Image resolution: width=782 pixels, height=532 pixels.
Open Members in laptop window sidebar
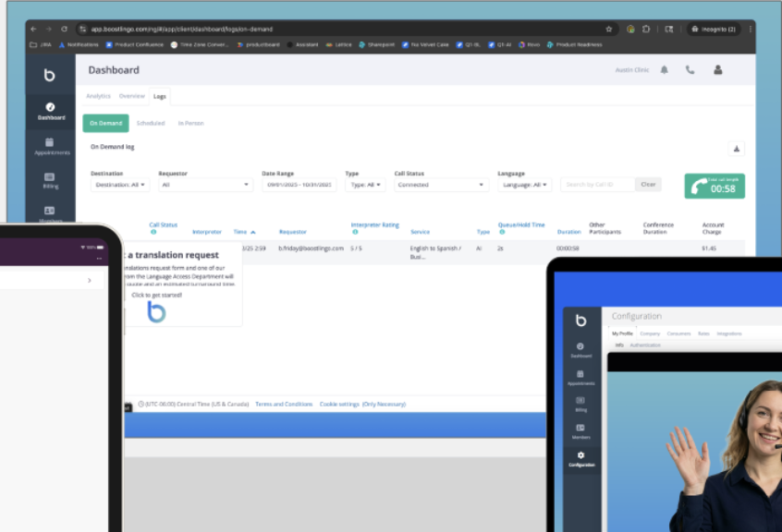pyautogui.click(x=581, y=431)
